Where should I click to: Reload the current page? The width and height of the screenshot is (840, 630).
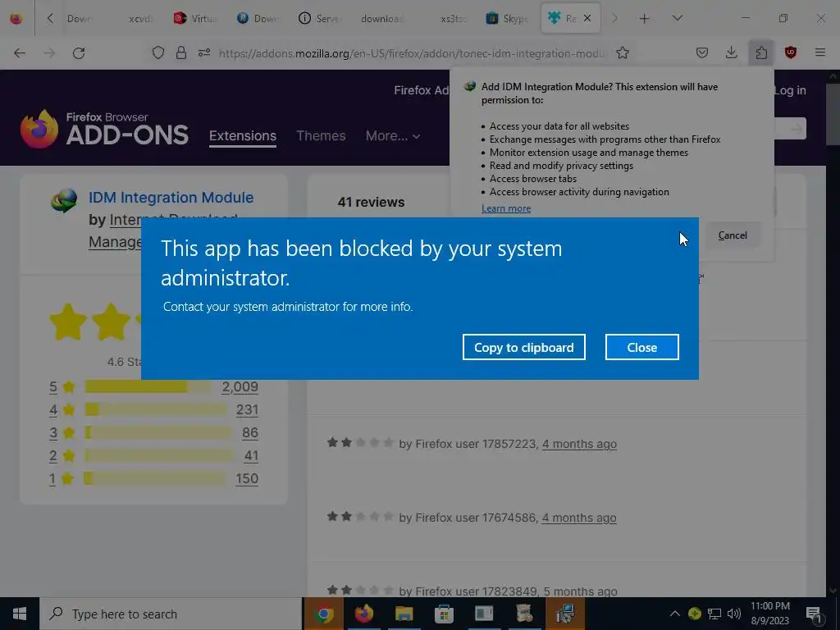(79, 53)
